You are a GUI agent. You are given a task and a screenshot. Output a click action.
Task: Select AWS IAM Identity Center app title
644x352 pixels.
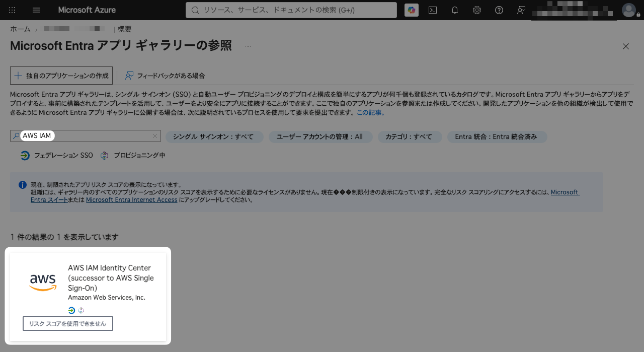tap(111, 278)
